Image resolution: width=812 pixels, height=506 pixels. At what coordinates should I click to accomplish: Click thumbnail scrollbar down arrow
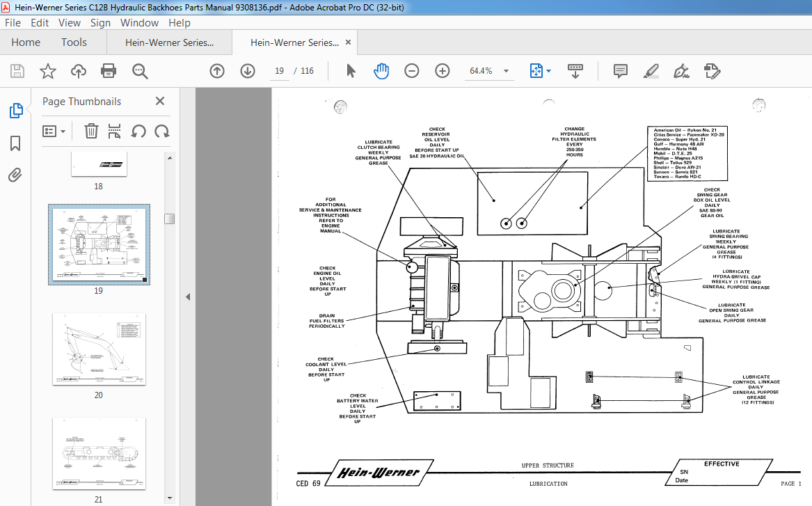point(170,499)
